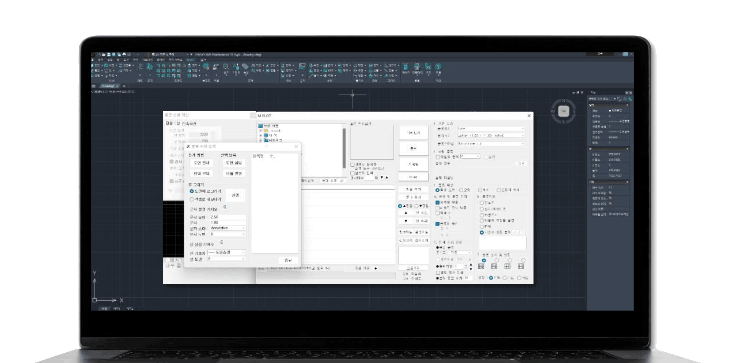This screenshot has width=737, height=363.
Task: Close the M-PLOT dialog
Action: pos(529,116)
